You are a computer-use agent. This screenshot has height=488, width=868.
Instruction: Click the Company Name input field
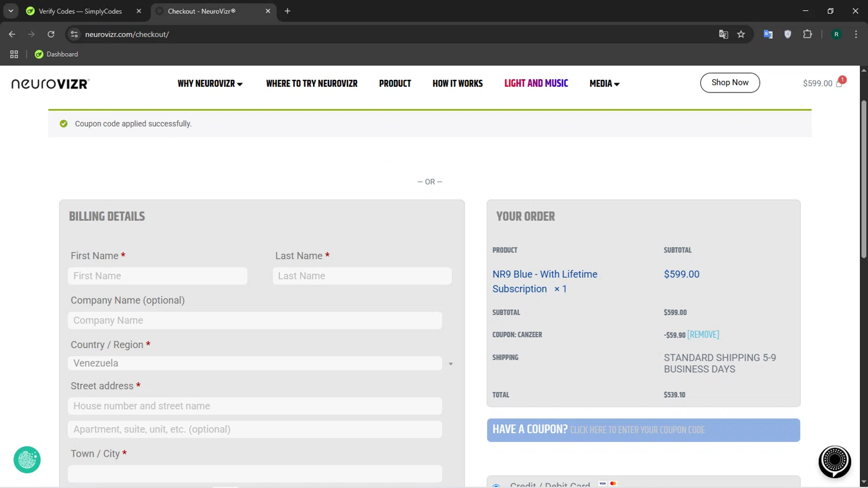(255, 320)
